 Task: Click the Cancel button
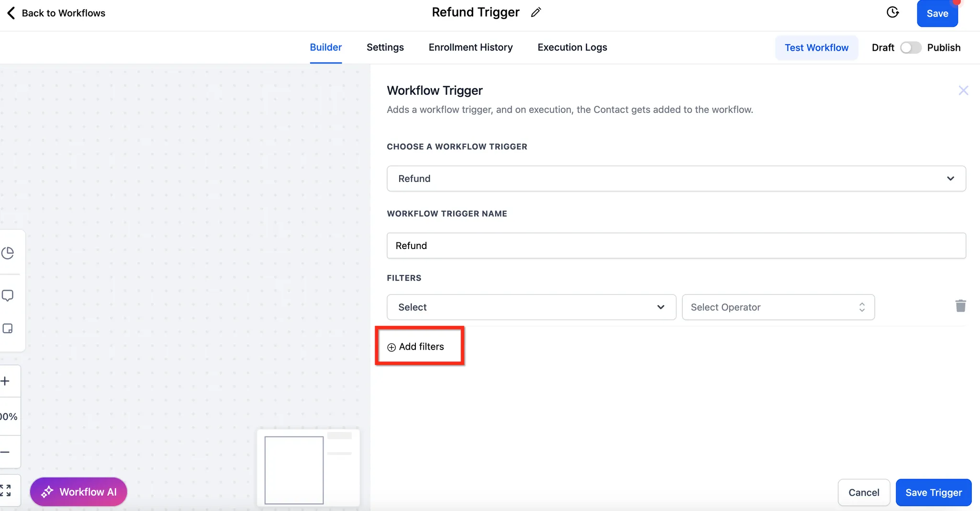pyautogui.click(x=864, y=492)
